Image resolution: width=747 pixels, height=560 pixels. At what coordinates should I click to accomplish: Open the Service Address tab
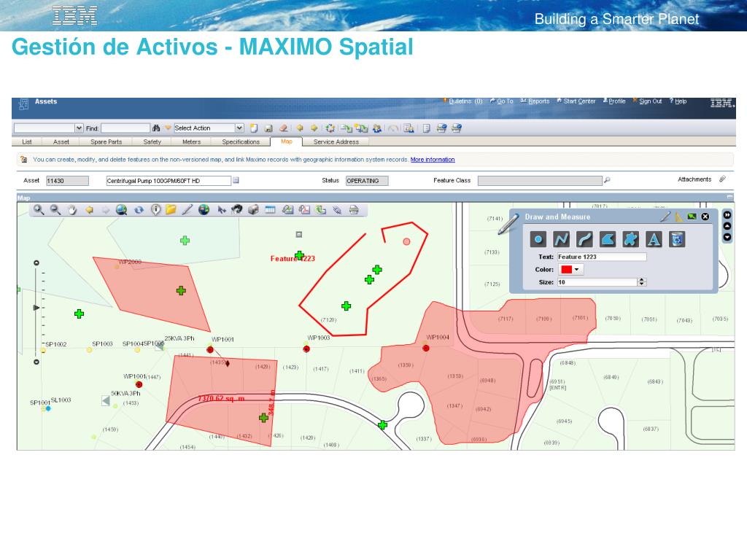(x=336, y=142)
